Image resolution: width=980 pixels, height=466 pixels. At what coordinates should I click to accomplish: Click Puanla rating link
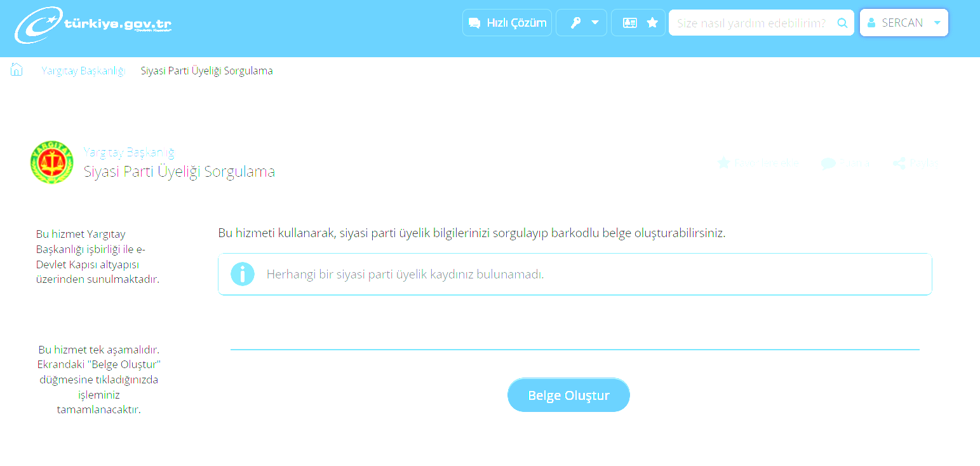[845, 163]
